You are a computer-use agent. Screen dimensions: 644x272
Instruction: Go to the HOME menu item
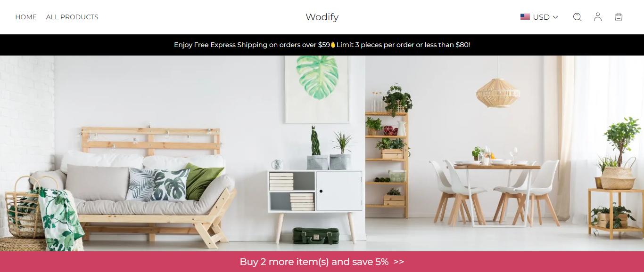[26, 17]
